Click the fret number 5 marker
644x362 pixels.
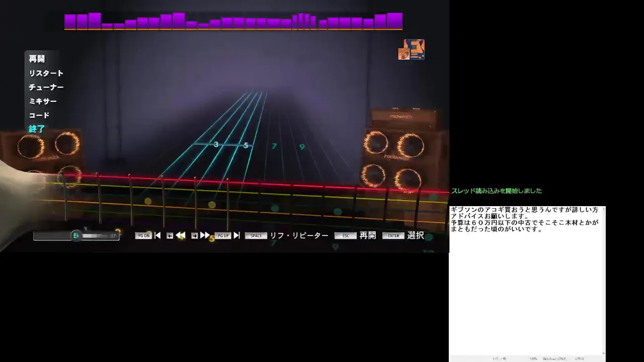click(246, 145)
